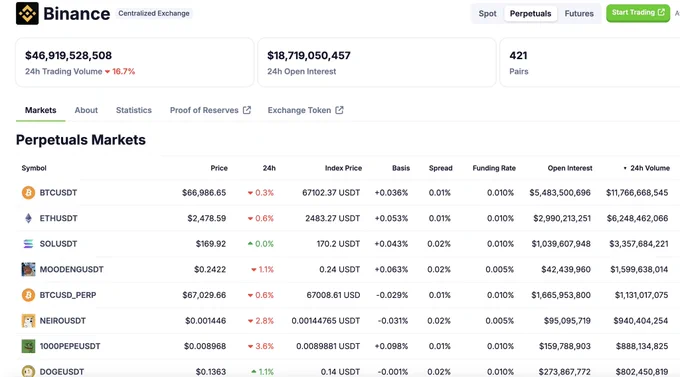Open the DOGEUSDT pair link
Viewport: 680px width, 377px height.
coord(62,372)
